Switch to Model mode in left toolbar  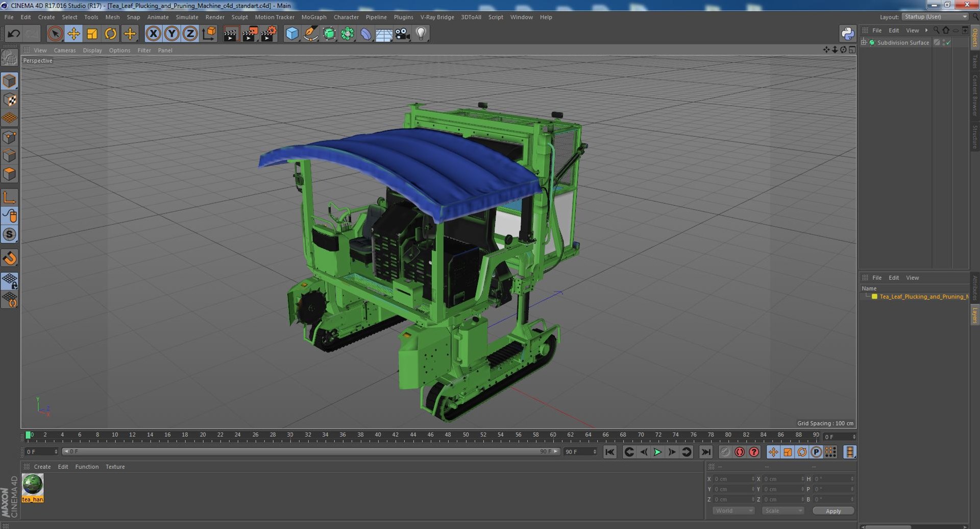point(10,81)
